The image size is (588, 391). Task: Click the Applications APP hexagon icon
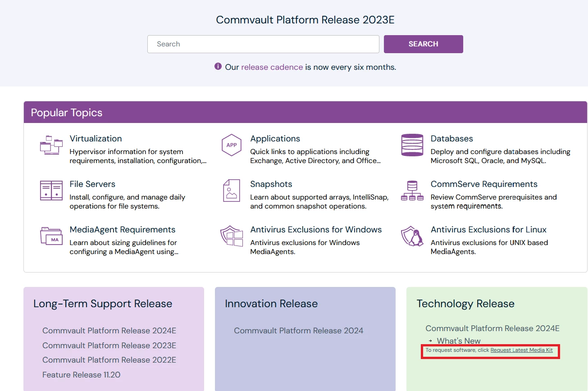[232, 145]
